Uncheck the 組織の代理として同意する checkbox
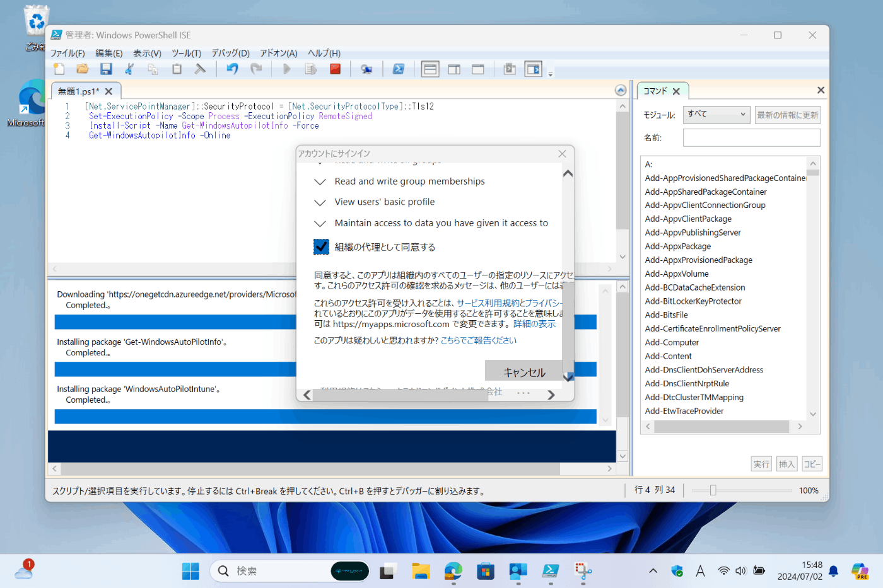The image size is (883, 588). 321,246
